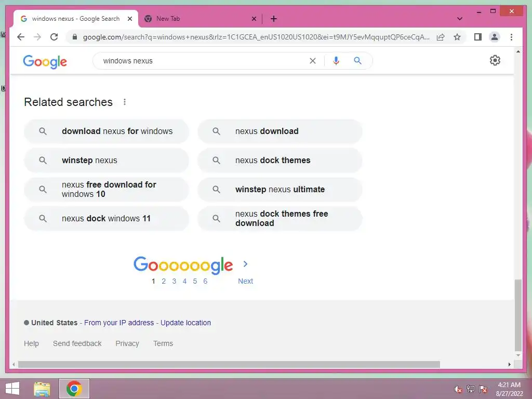The width and height of the screenshot is (532, 399).
Task: Click the padlock site info icon
Action: (75, 37)
